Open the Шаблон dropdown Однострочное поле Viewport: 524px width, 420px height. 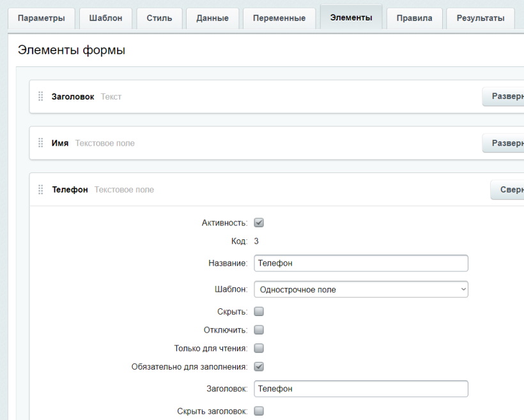[360, 290]
